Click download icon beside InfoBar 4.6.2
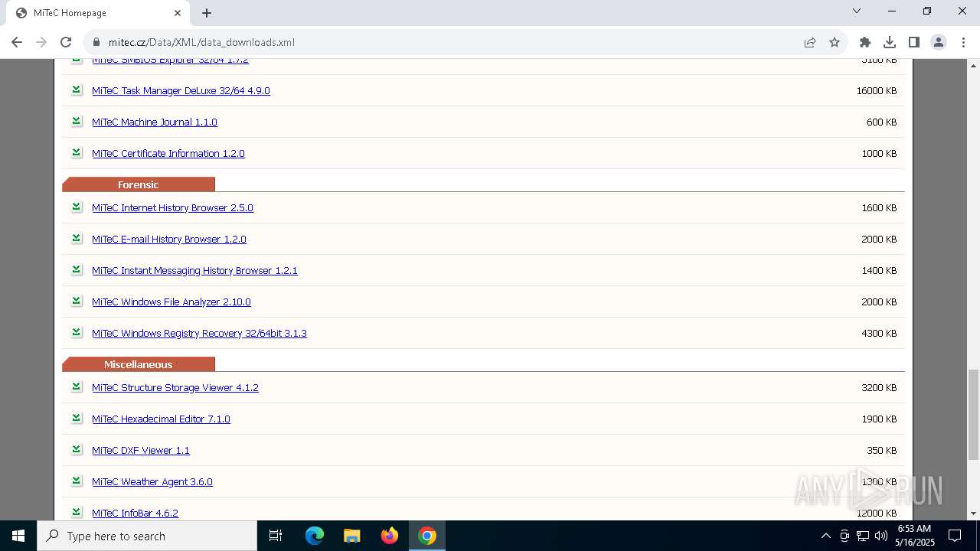 click(77, 512)
